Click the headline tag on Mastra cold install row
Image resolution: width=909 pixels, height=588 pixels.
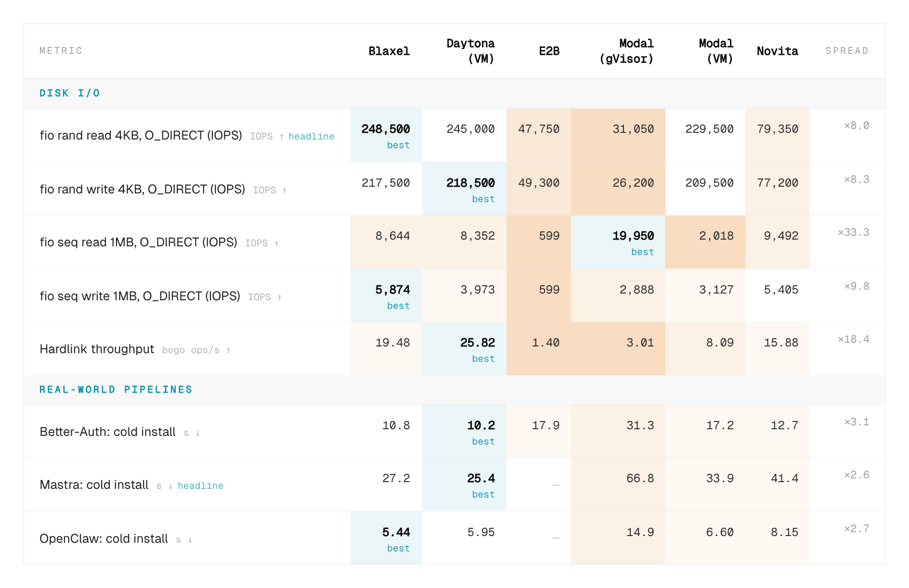[200, 486]
